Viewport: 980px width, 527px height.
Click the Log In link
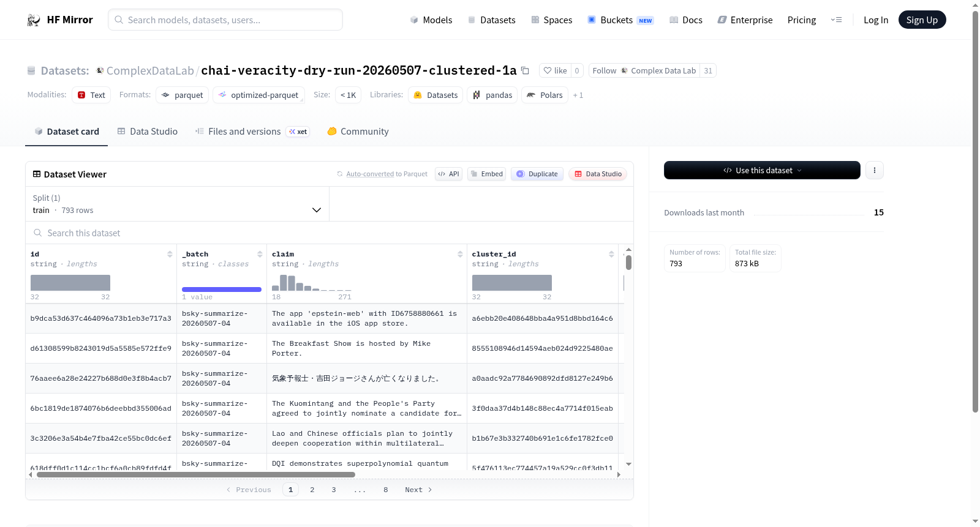pos(876,20)
